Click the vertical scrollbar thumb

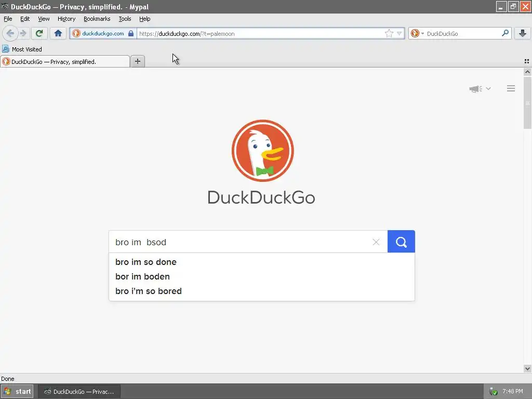(527, 103)
